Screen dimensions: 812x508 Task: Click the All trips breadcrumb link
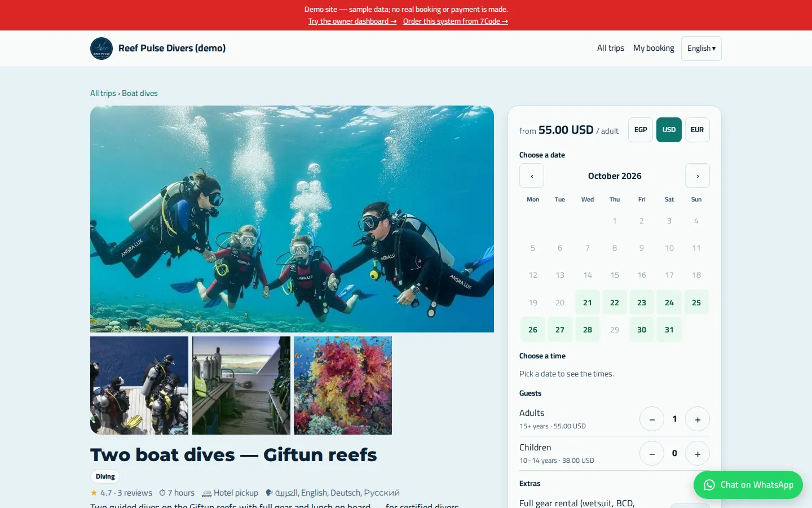103,94
